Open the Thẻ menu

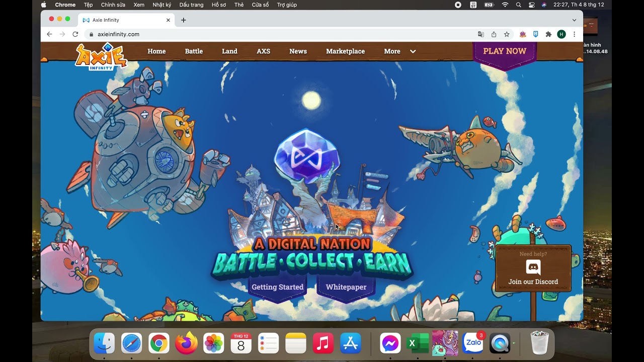tap(239, 5)
